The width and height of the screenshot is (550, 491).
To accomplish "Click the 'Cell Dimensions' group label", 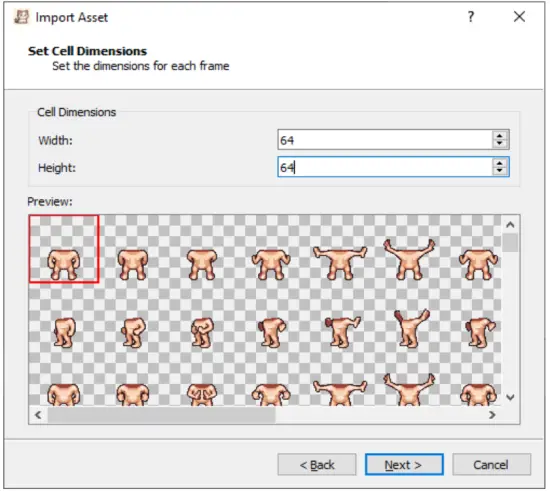I will [76, 112].
